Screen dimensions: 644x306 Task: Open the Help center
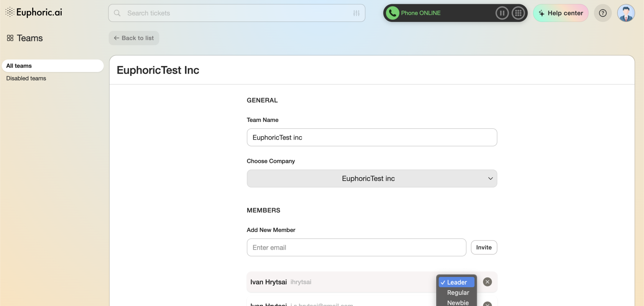[x=560, y=13]
